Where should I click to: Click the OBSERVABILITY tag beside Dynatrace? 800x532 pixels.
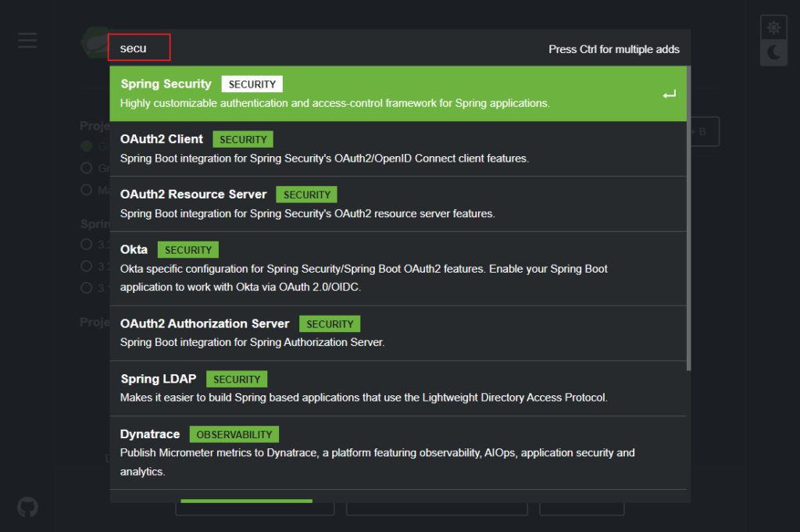click(234, 434)
